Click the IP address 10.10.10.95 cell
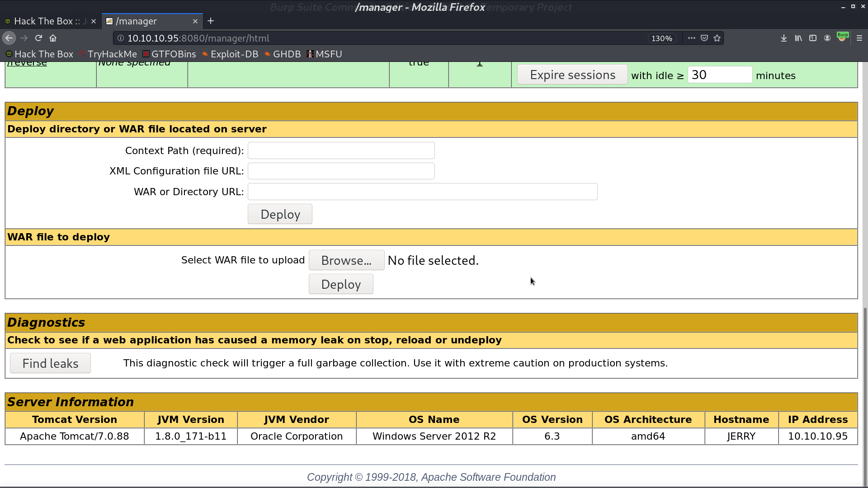Image resolution: width=868 pixels, height=488 pixels. point(818,436)
